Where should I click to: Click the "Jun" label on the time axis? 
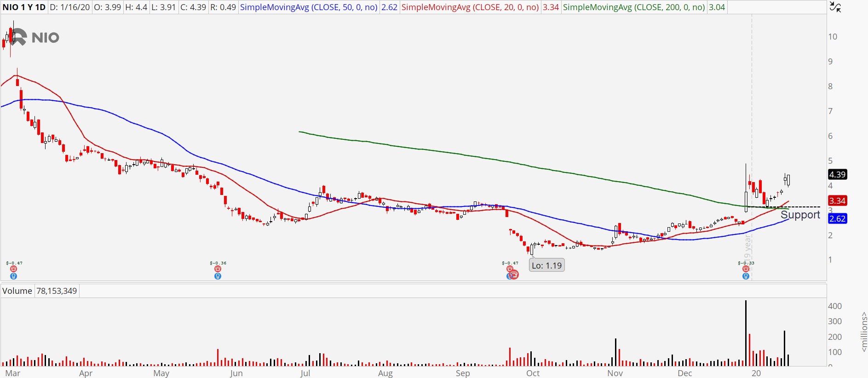(x=236, y=373)
